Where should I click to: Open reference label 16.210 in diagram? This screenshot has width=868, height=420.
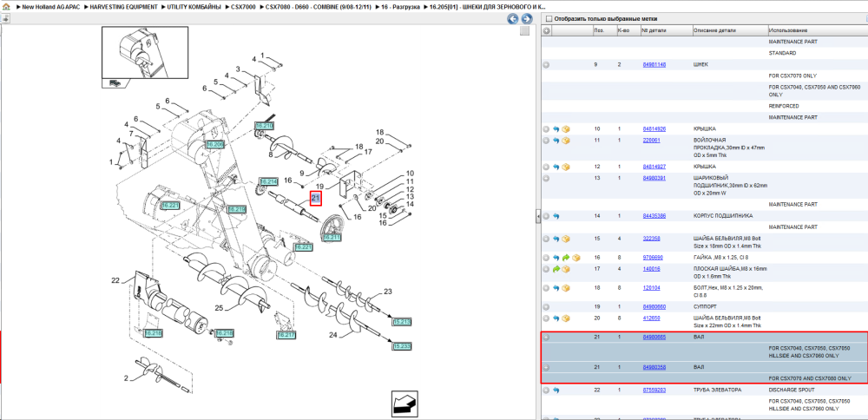(264, 127)
